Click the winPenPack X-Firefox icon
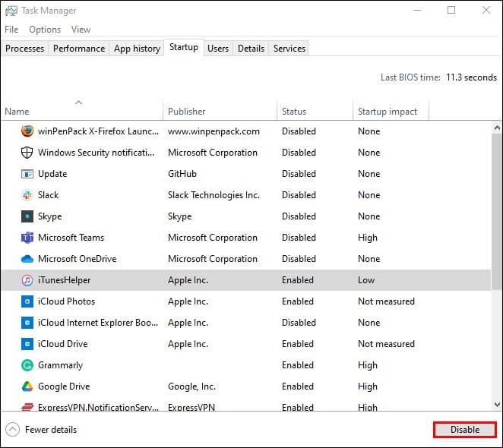The width and height of the screenshot is (503, 448). coord(27,131)
